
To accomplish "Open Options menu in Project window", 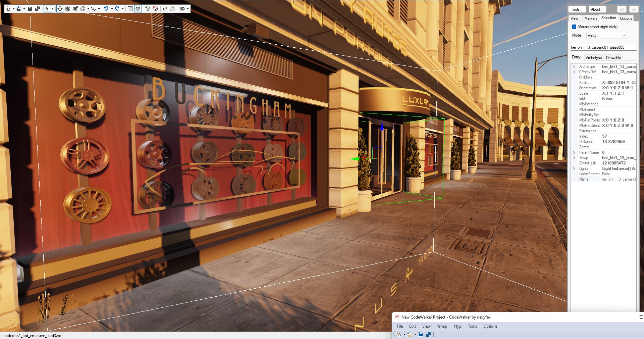I will click(x=490, y=326).
